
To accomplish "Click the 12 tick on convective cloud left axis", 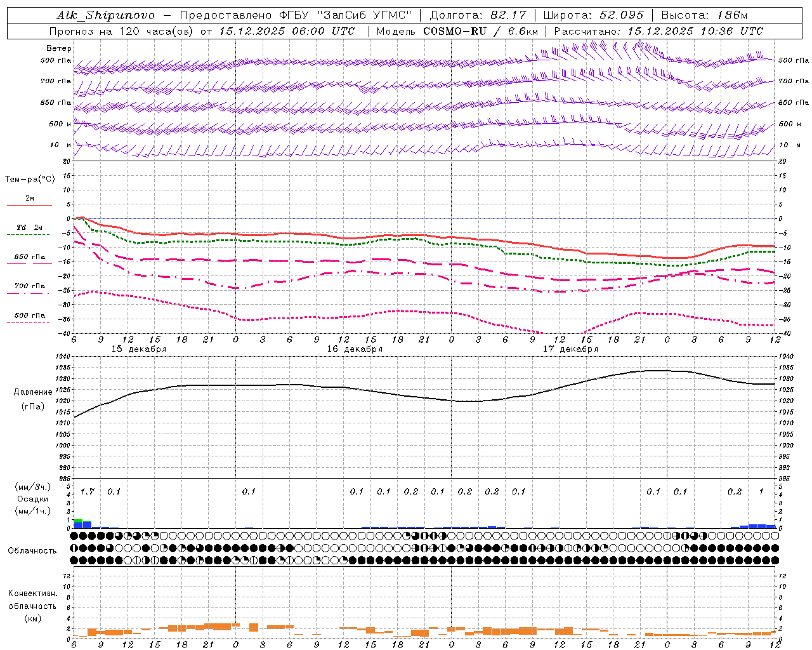I will [67, 576].
